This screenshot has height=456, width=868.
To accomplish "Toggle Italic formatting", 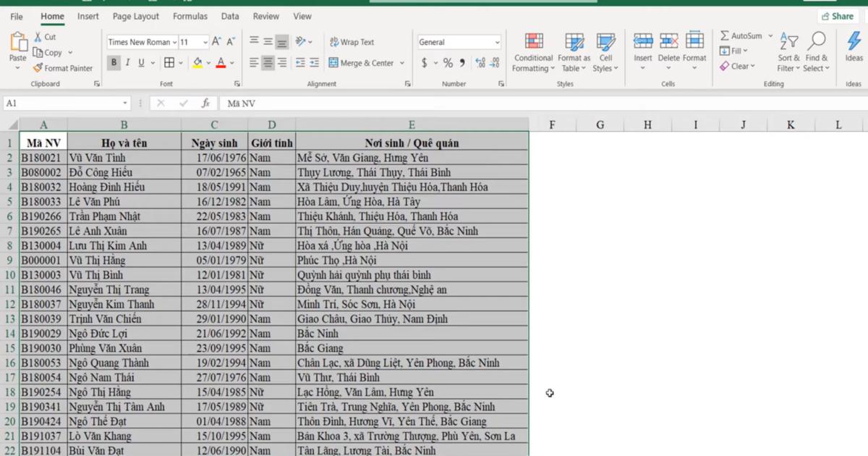I will [x=128, y=63].
